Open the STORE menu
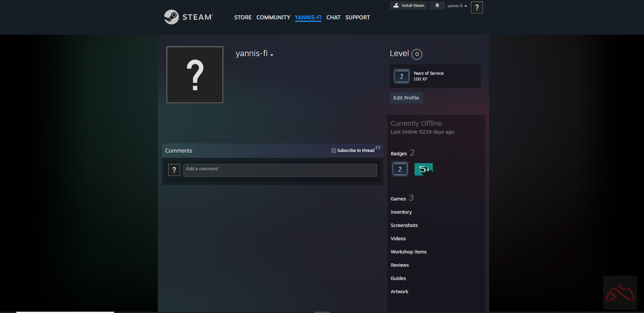The width and height of the screenshot is (644, 313). pyautogui.click(x=243, y=17)
